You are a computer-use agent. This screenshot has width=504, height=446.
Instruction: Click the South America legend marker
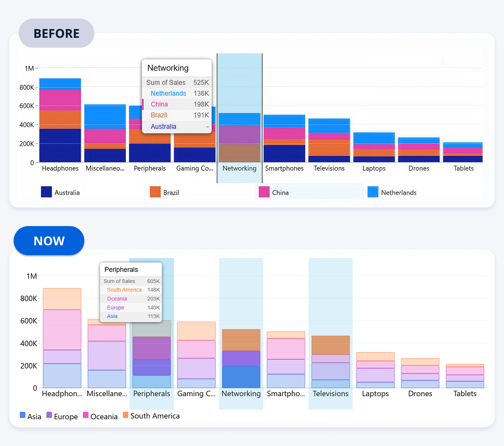[x=126, y=415]
